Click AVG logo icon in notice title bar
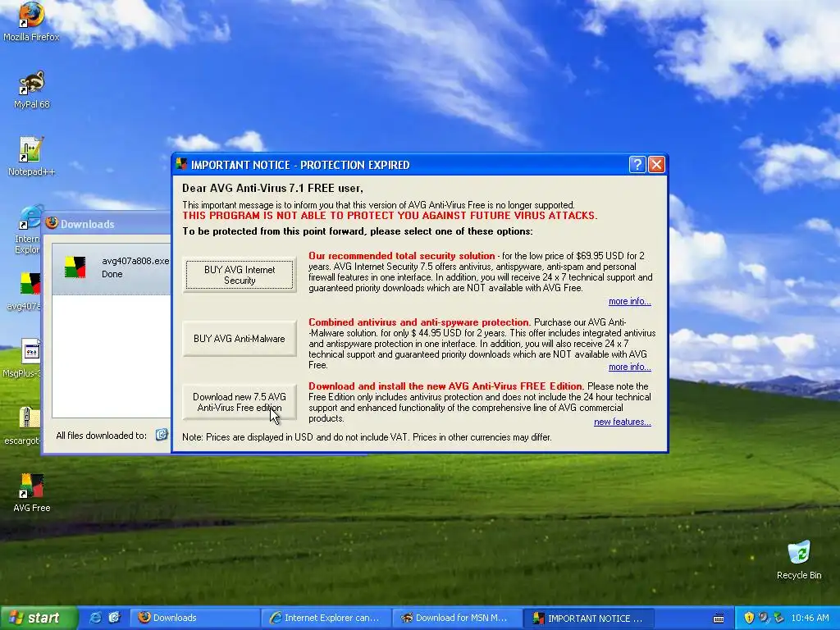 pos(181,164)
